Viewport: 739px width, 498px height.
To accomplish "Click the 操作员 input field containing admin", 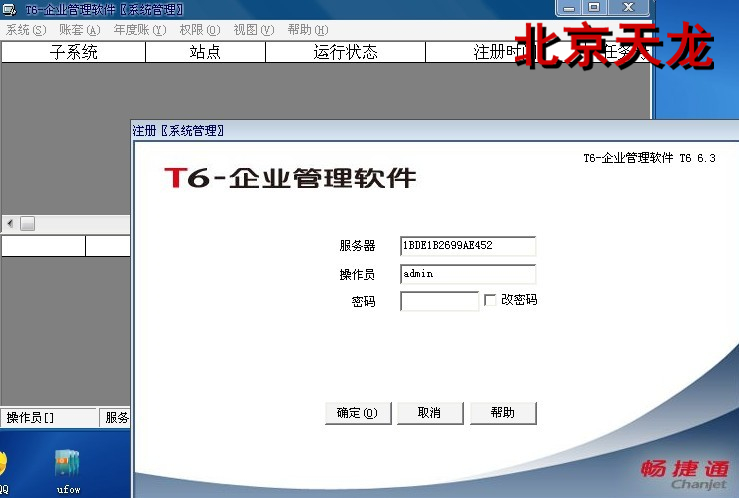I will pyautogui.click(x=468, y=274).
